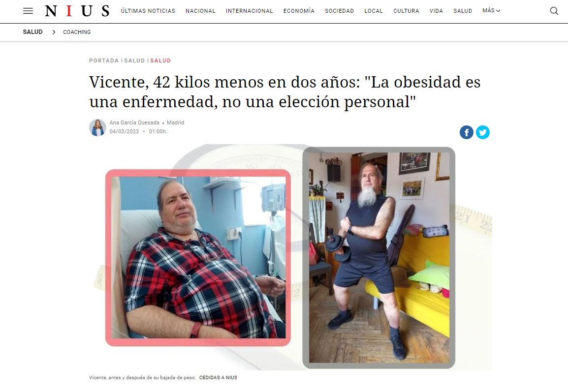Click the author's avatar photo

pyautogui.click(x=98, y=127)
